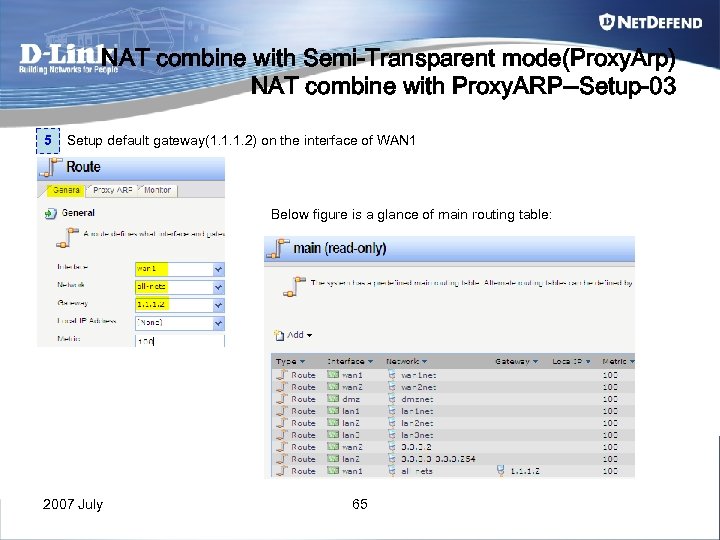Expand the Local IP Address dropdown showing (None)
Image resolution: width=720 pixels, height=540 pixels.
pyautogui.click(x=219, y=323)
